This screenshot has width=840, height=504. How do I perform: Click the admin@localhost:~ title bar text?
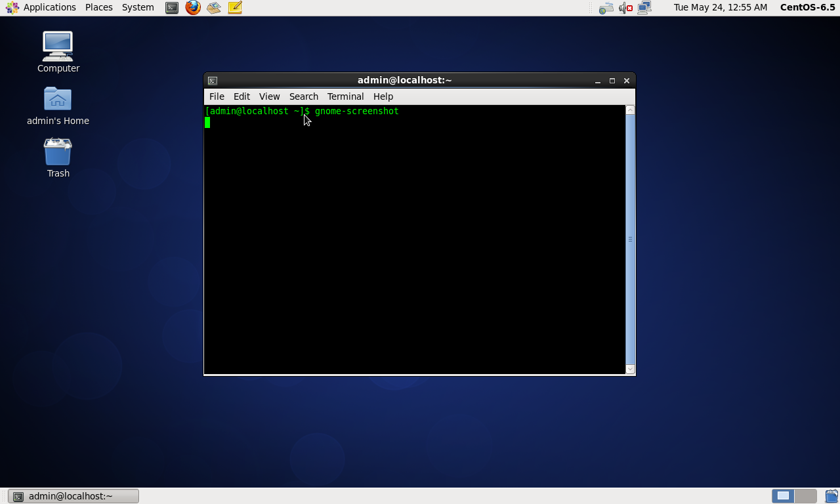[x=405, y=80]
